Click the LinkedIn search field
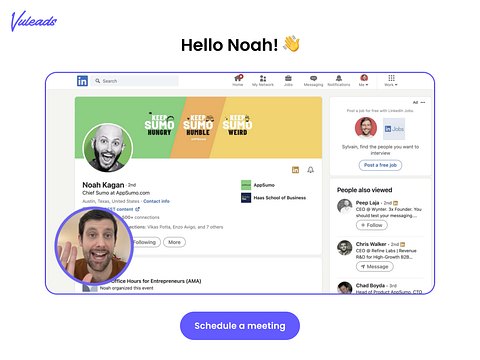 coord(135,81)
